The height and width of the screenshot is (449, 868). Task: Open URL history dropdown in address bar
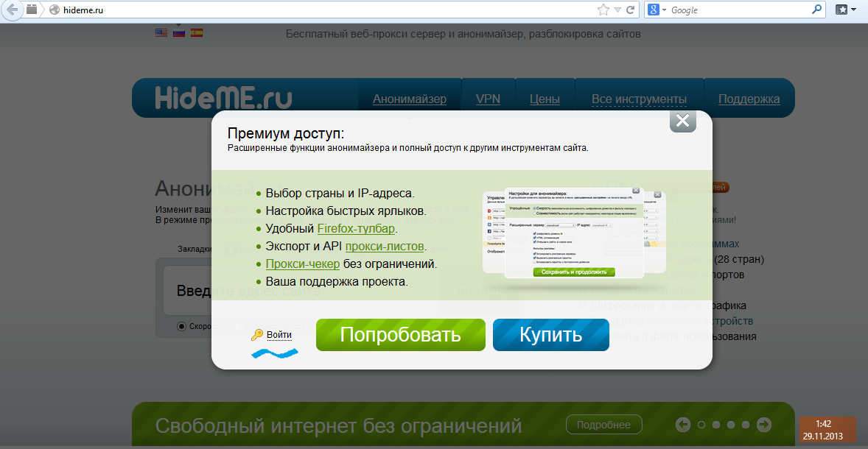coord(618,10)
